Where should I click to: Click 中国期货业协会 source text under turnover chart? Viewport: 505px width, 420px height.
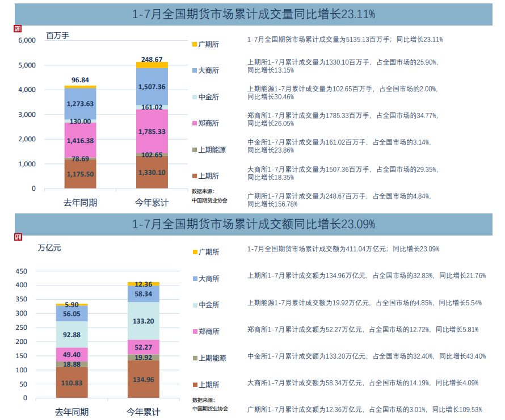[211, 409]
